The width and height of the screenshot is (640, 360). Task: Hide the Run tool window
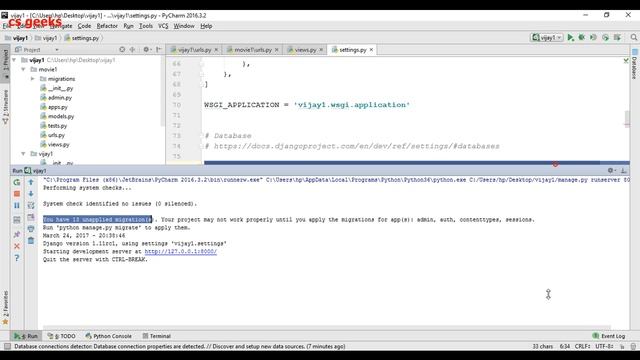pos(624,171)
